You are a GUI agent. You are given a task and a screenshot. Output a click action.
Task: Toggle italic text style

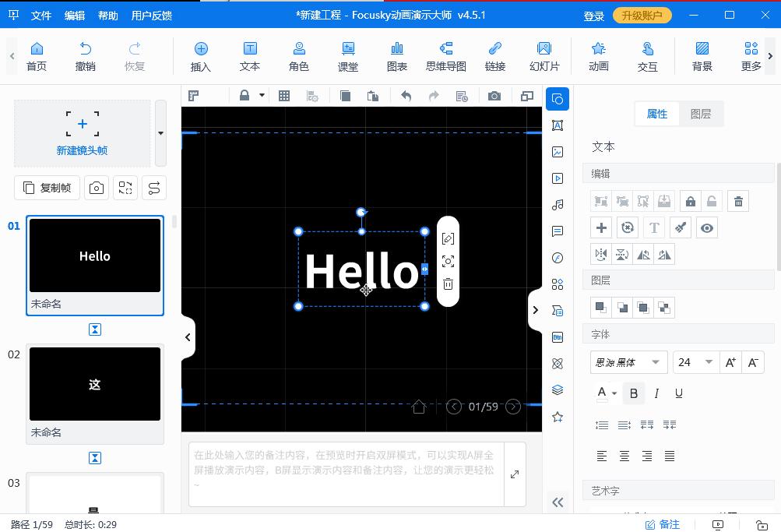(656, 393)
